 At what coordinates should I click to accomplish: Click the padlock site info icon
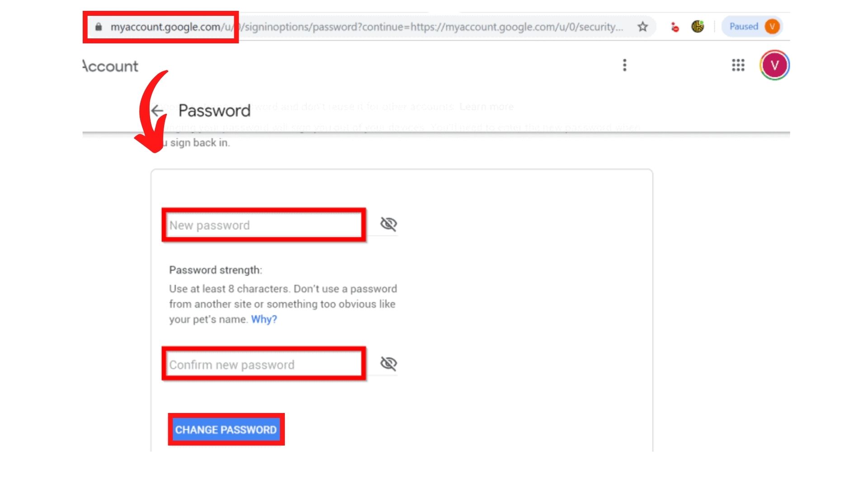click(x=99, y=27)
